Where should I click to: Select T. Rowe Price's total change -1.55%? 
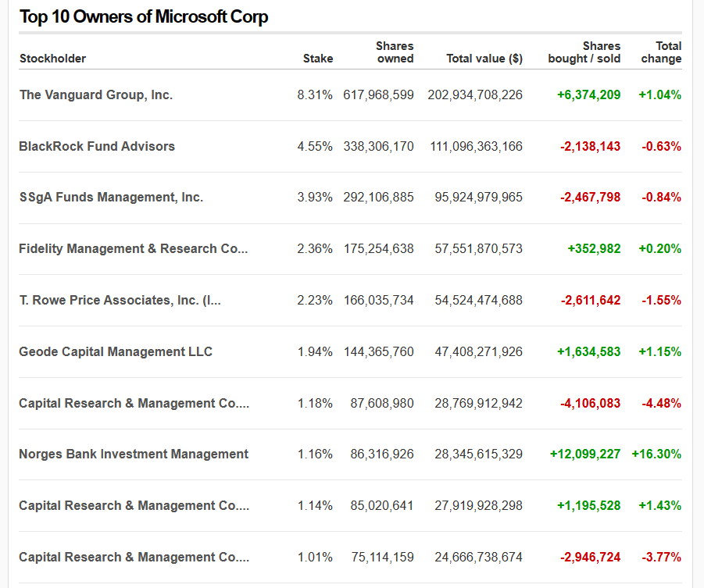(662, 300)
